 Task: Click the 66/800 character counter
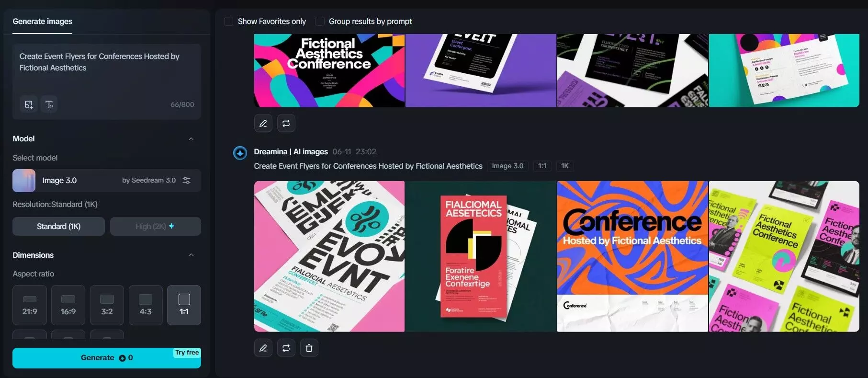pos(182,104)
